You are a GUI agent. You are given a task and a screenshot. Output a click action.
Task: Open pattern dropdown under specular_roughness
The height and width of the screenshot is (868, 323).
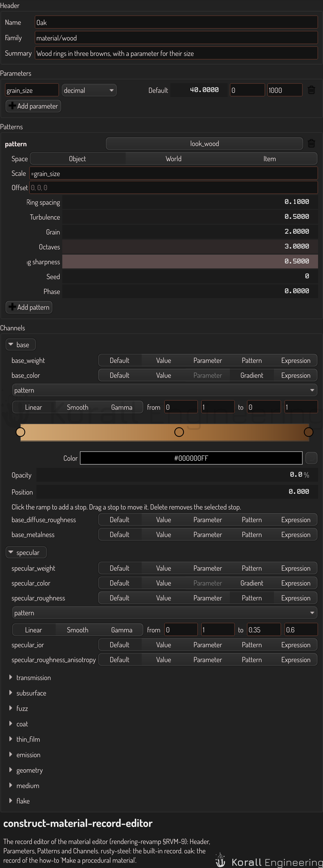pyautogui.click(x=165, y=613)
